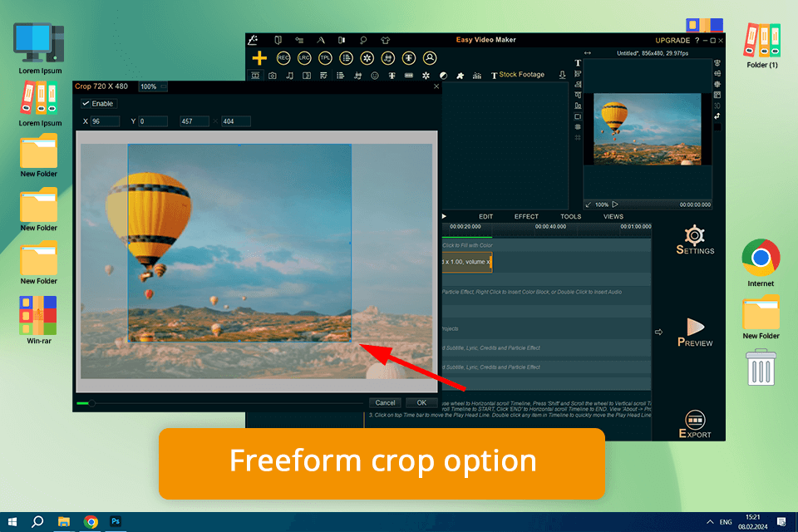
Task: Click the timeline play arrow left of EDIT
Action: coord(444,216)
